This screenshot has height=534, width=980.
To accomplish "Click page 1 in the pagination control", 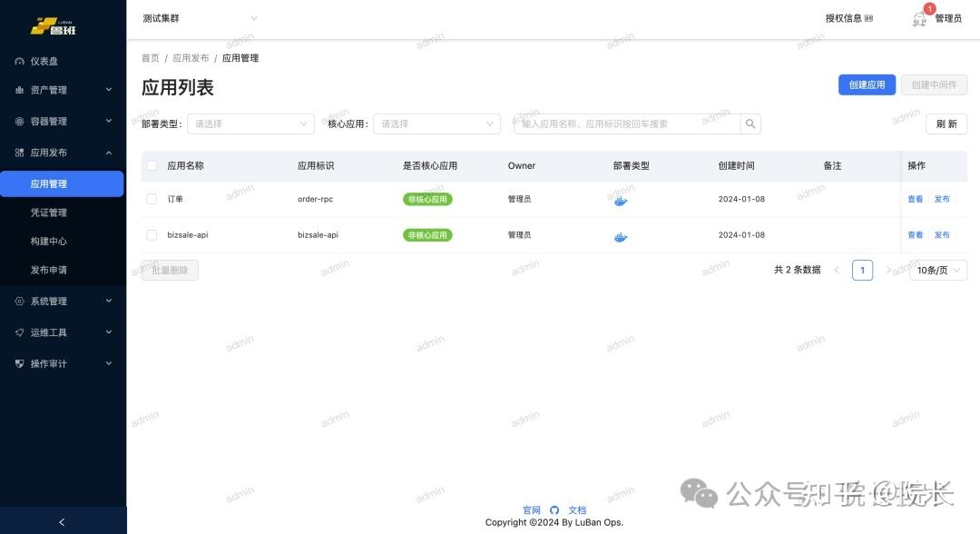I will pyautogui.click(x=862, y=270).
